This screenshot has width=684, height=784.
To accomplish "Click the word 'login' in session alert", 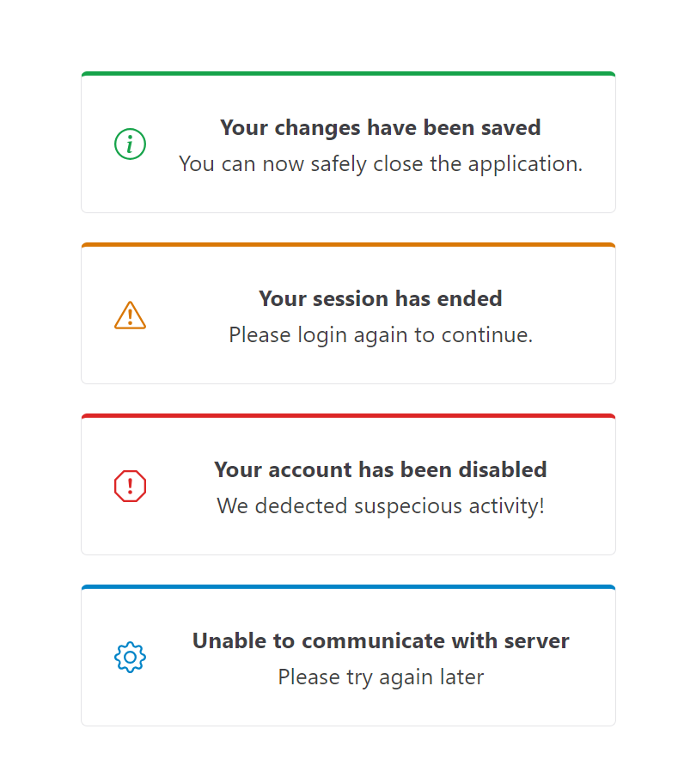I will [x=321, y=335].
